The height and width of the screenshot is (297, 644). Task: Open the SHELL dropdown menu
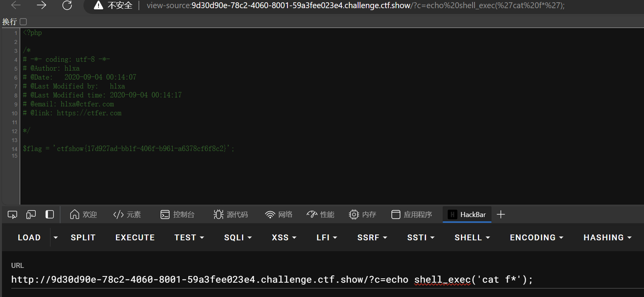click(x=472, y=238)
